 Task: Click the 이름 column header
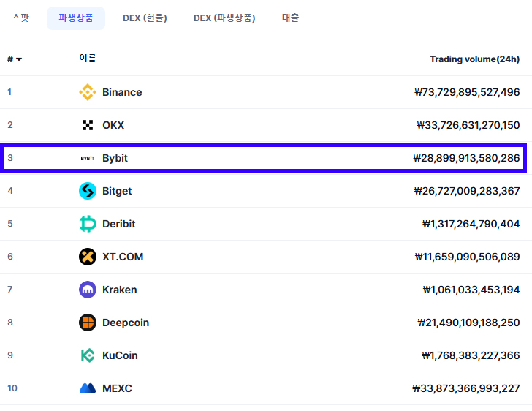[88, 58]
